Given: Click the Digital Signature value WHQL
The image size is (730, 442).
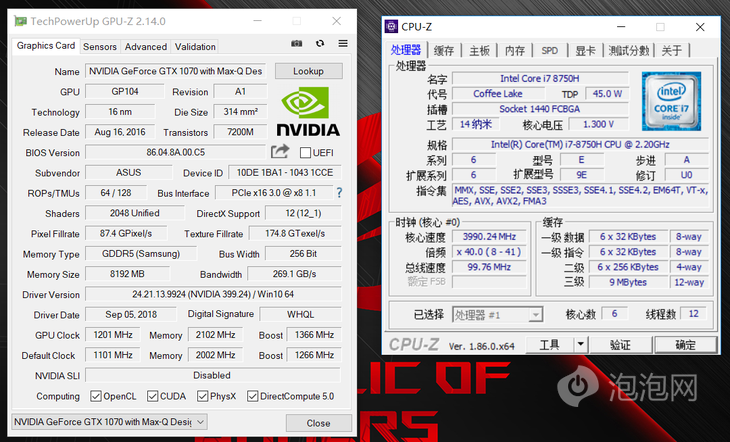Looking at the screenshot, I should 300,314.
